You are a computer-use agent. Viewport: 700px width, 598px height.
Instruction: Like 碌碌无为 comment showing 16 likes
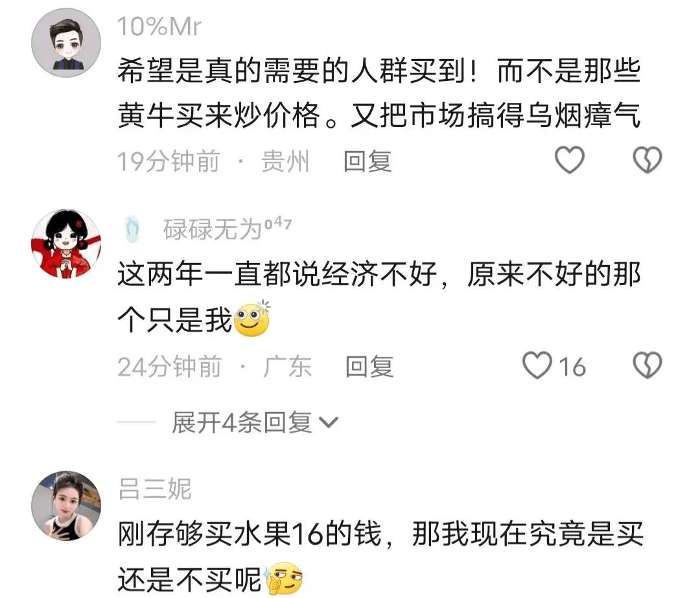tap(554, 365)
